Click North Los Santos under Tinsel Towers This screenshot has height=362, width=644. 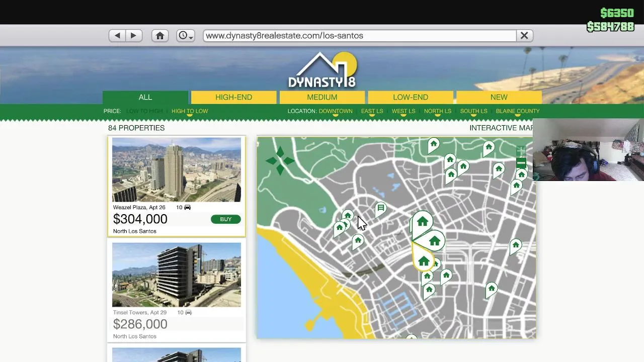135,336
